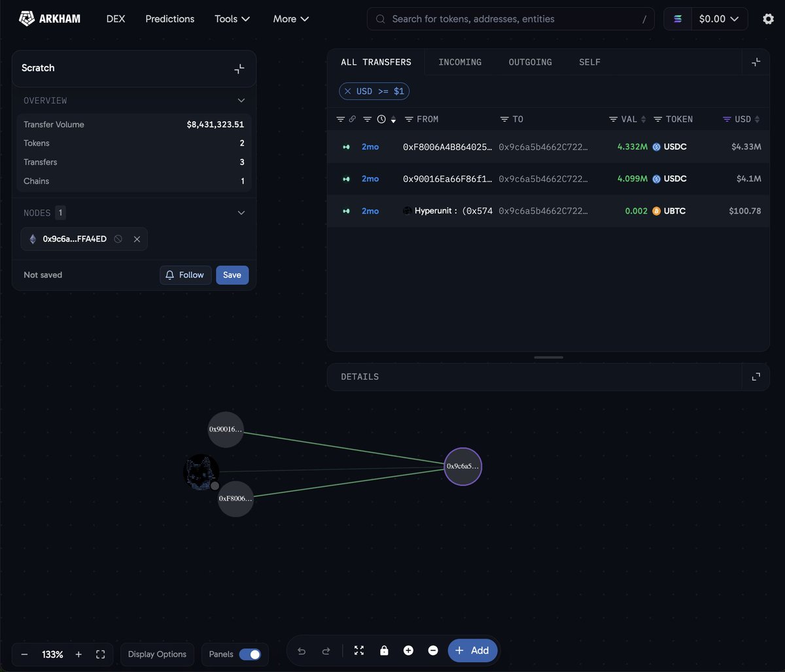The width and height of the screenshot is (785, 672).
Task: Open the settings gear
Action: (x=769, y=19)
